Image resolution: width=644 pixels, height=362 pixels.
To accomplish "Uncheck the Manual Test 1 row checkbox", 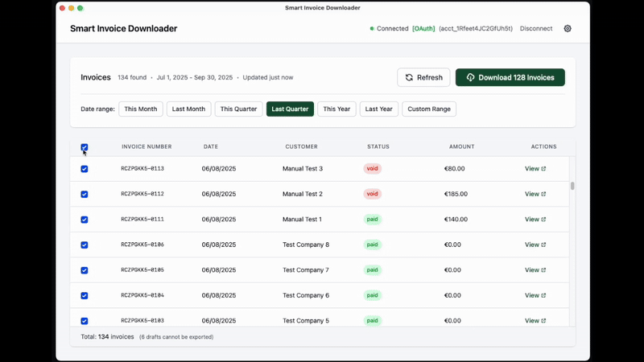I will (x=85, y=220).
